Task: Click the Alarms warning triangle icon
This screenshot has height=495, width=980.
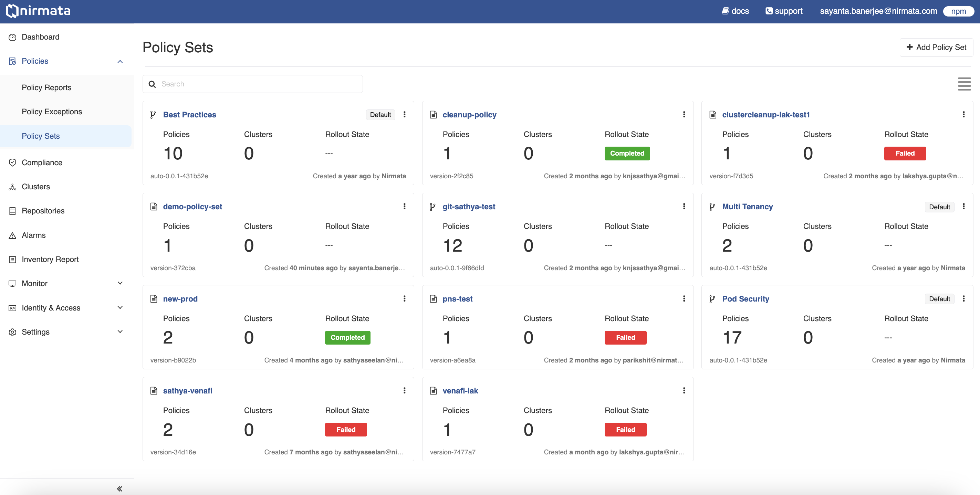Action: (12, 235)
